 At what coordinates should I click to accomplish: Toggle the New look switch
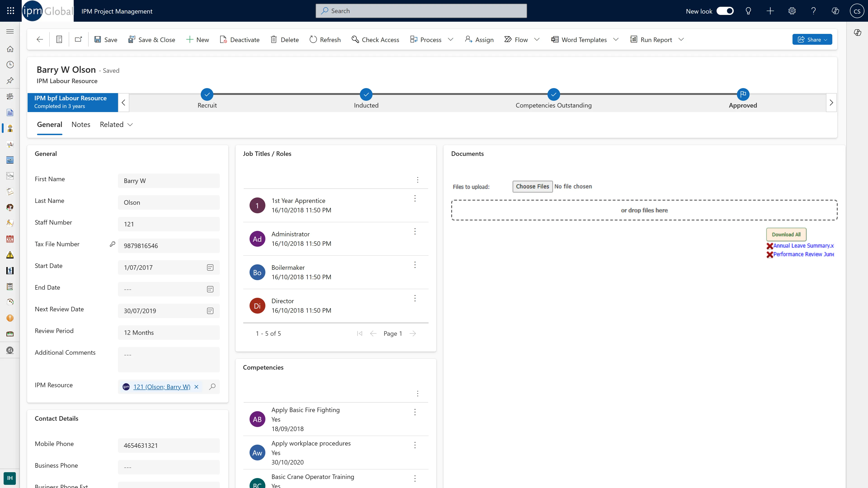[x=725, y=11]
